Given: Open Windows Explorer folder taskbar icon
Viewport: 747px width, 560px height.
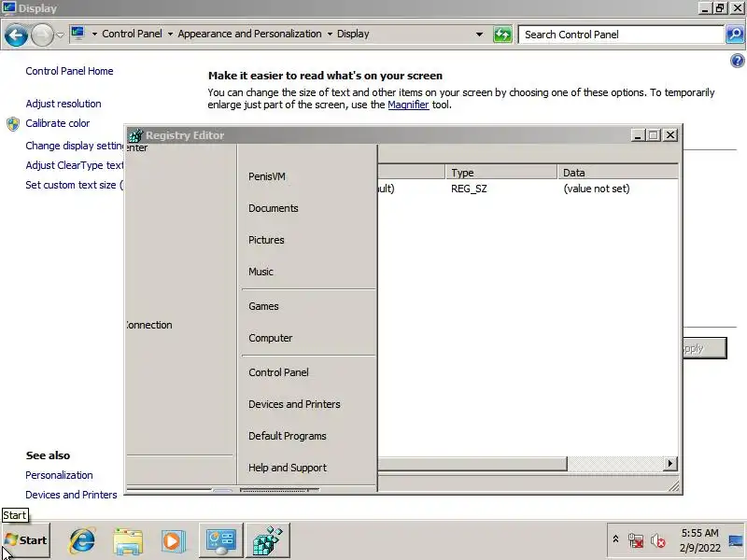Looking at the screenshot, I should tap(128, 541).
